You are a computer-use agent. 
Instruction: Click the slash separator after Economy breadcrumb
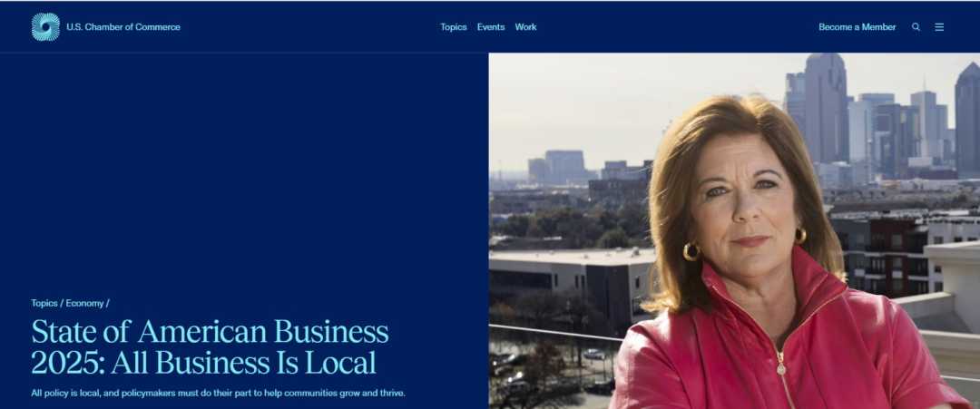(107, 303)
